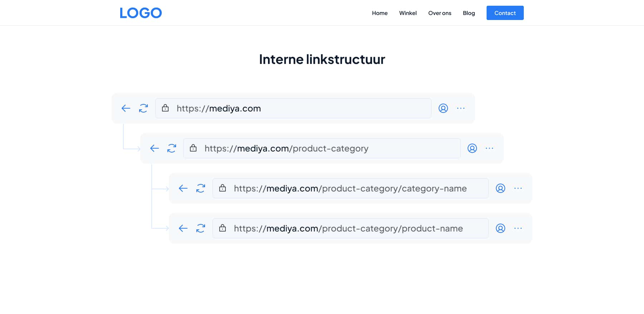This screenshot has height=314, width=644.
Task: Open three-dot menu in the product-category bar
Action: pyautogui.click(x=489, y=148)
